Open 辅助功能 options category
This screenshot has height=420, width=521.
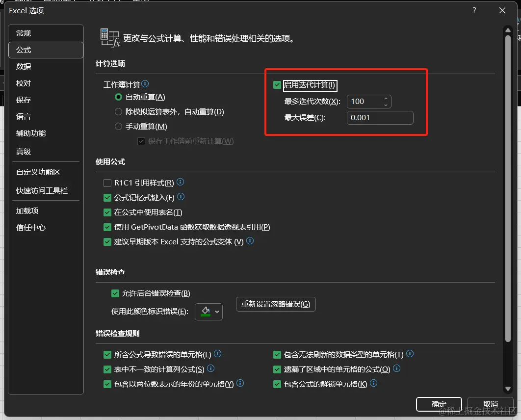click(x=46, y=133)
